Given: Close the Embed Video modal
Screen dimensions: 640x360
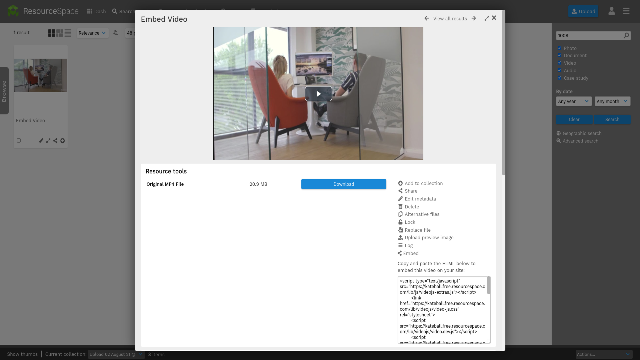Looking at the screenshot, I should pyautogui.click(x=494, y=18).
